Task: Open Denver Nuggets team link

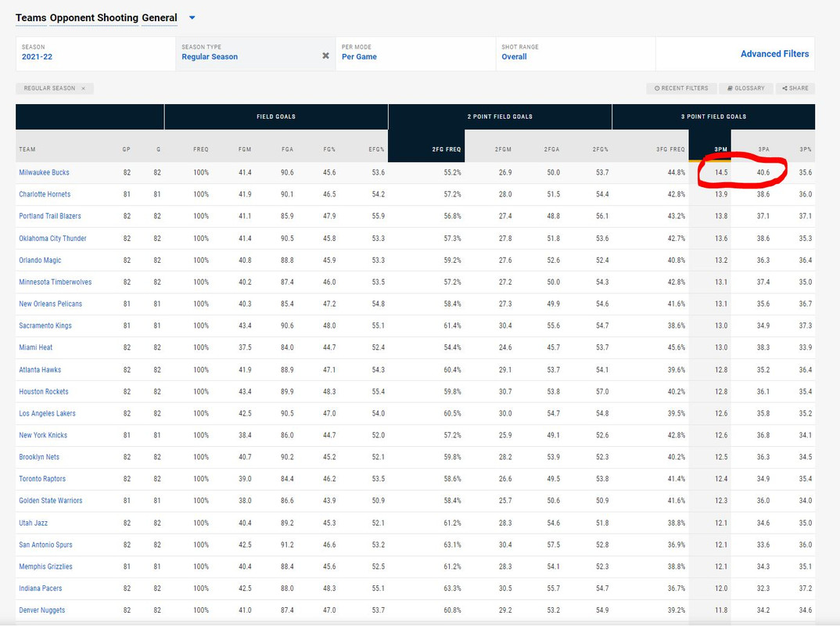Action: 41,610
